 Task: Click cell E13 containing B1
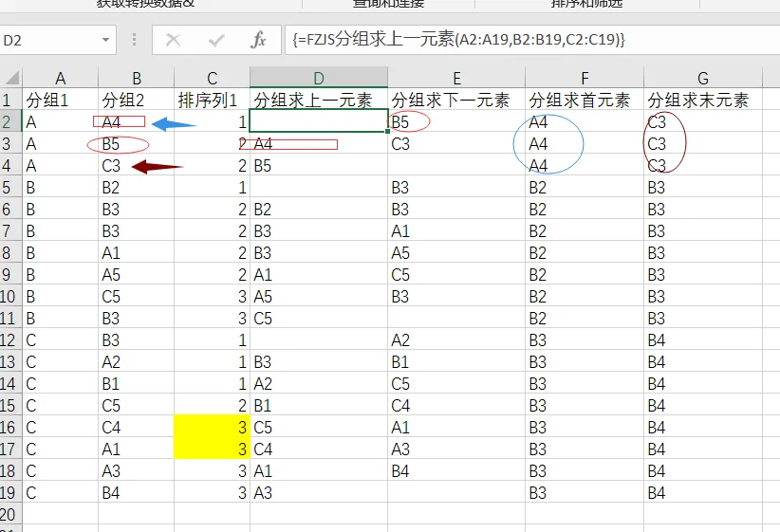456,362
